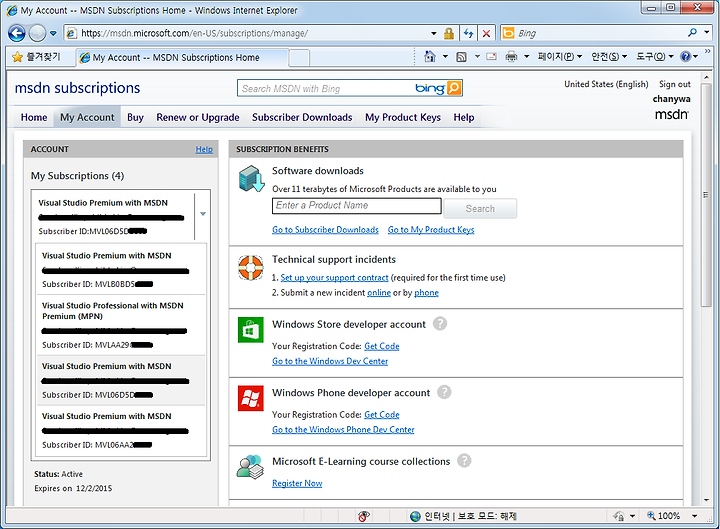Click the address bar URL field

pyautogui.click(x=249, y=33)
